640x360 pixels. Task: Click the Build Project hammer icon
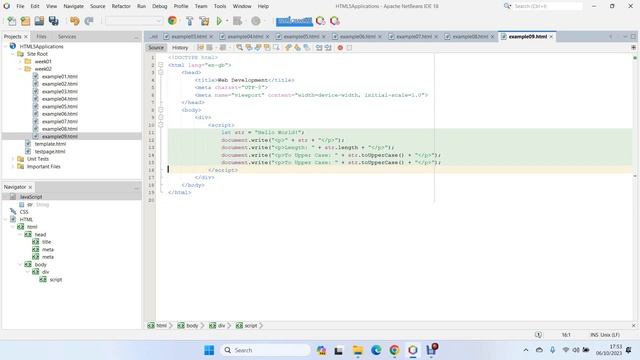tap(189, 21)
